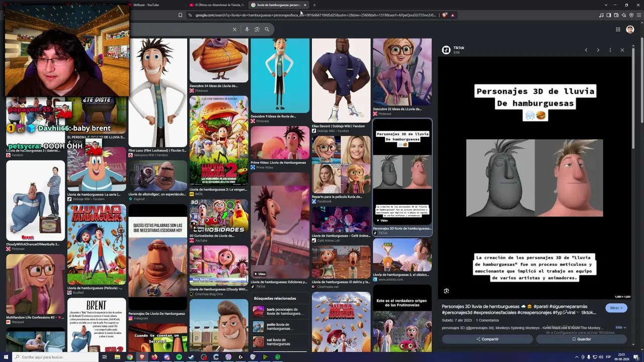
Task: Open File Explorer from the taskbar
Action: click(x=117, y=357)
